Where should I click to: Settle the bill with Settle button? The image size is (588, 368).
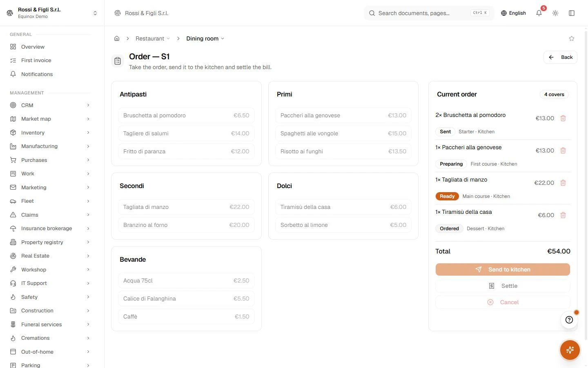(x=503, y=286)
